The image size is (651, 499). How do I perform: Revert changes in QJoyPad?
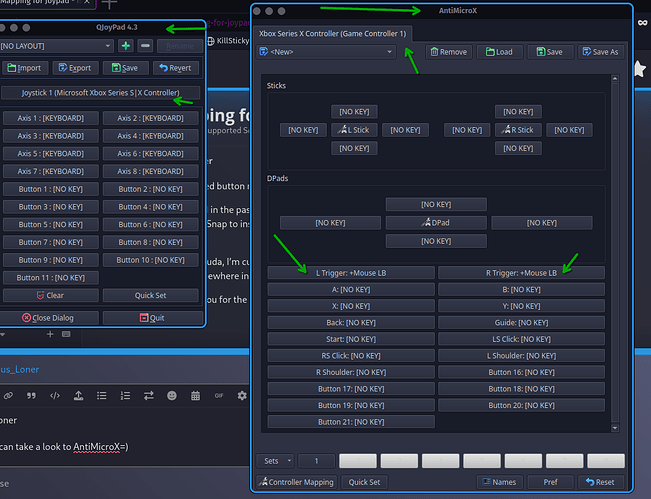tap(175, 68)
